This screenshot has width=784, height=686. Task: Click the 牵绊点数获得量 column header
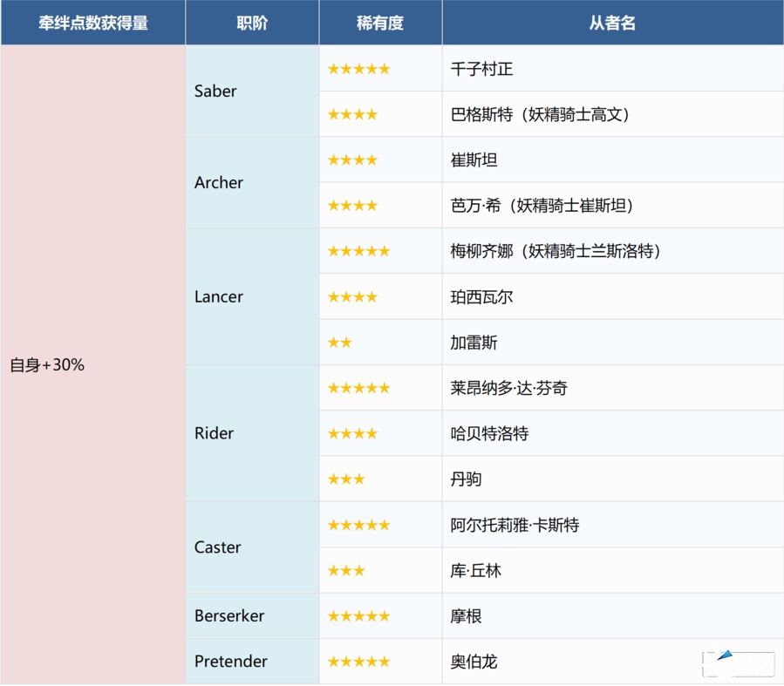tap(92, 23)
